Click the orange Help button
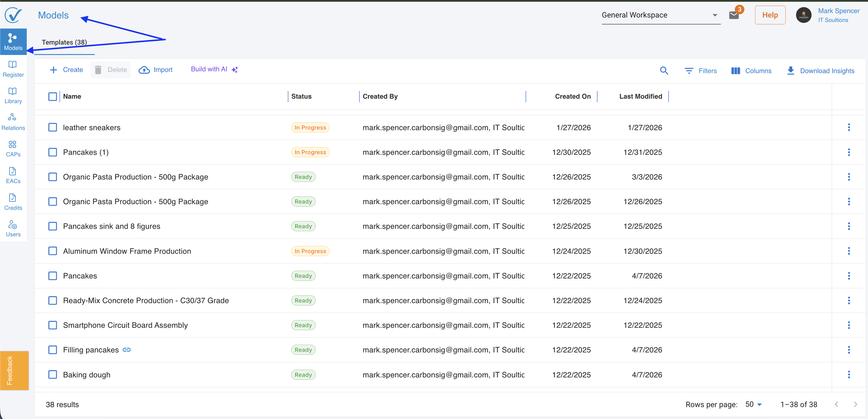The height and width of the screenshot is (419, 868). [770, 15]
